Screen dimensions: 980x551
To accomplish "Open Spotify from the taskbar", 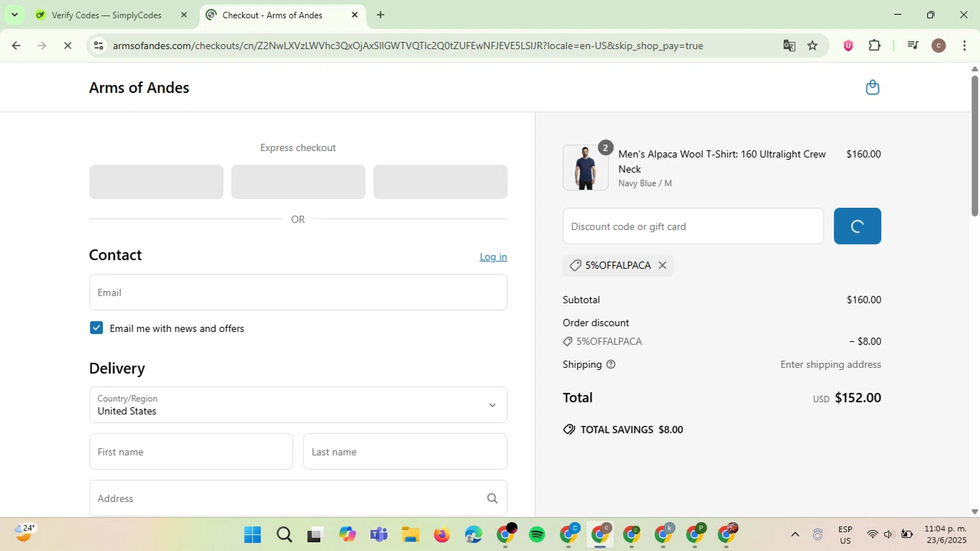I will 537,535.
